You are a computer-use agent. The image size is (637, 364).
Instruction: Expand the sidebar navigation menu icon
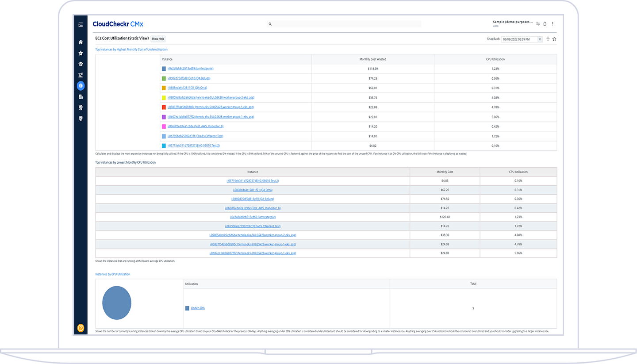click(81, 25)
